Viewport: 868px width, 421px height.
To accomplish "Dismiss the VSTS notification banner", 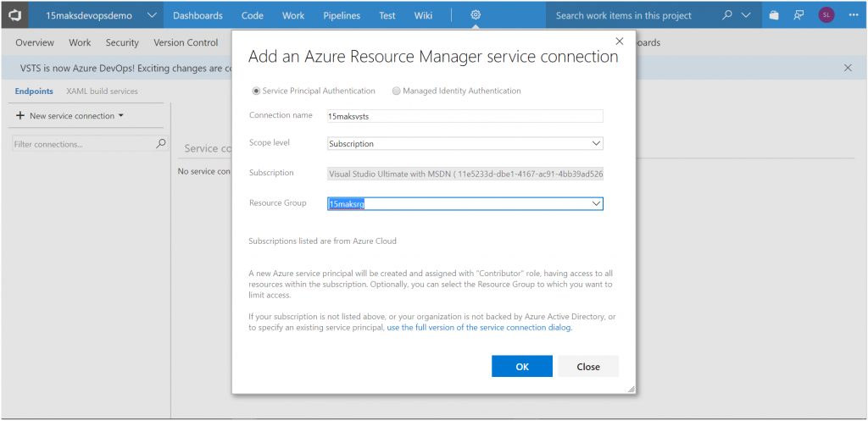I will point(848,68).
